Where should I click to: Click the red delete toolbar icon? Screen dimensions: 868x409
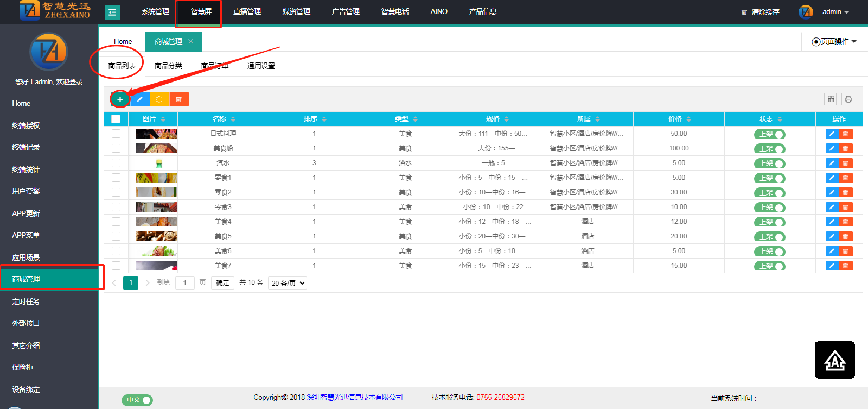[178, 99]
